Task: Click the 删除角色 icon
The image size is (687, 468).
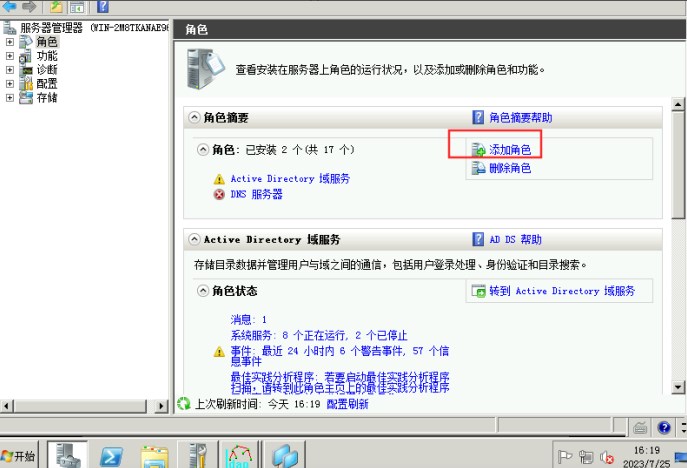Action: pos(478,168)
